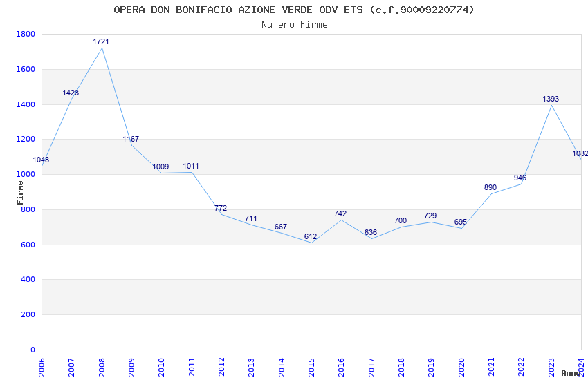This screenshot has height=380, width=588.
Task: Click the data label 1393
Action: click(551, 99)
